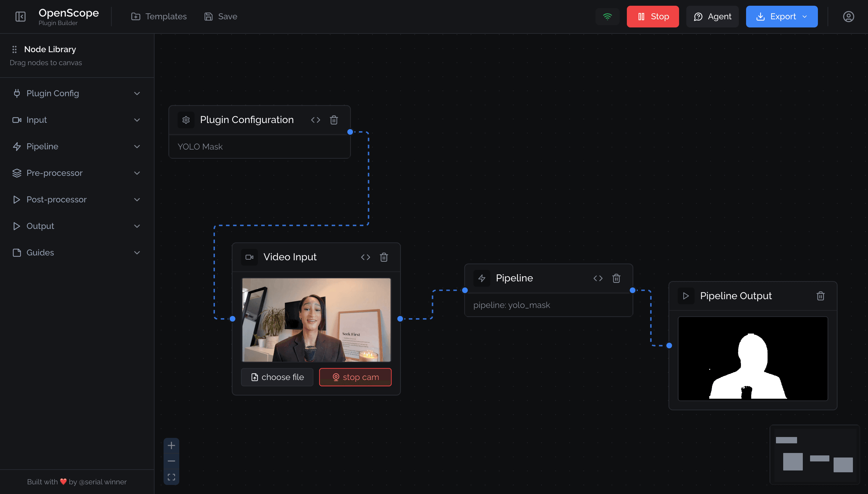
Task: Collapse the left sidebar using the panel icon
Action: point(20,16)
